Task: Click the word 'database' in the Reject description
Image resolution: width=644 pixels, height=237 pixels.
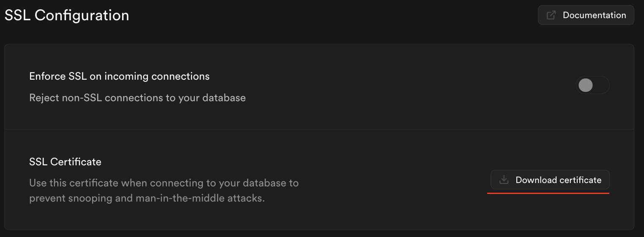Action: click(x=224, y=98)
